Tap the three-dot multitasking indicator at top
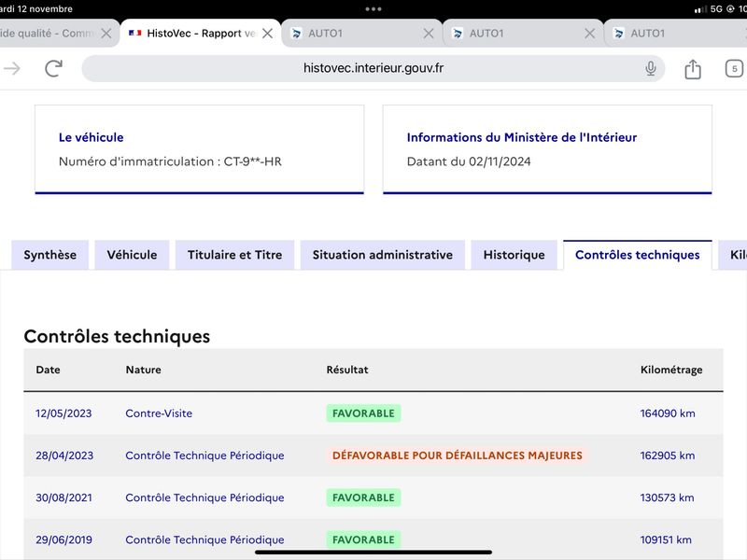Image resolution: width=747 pixels, height=560 pixels. click(x=373, y=8)
